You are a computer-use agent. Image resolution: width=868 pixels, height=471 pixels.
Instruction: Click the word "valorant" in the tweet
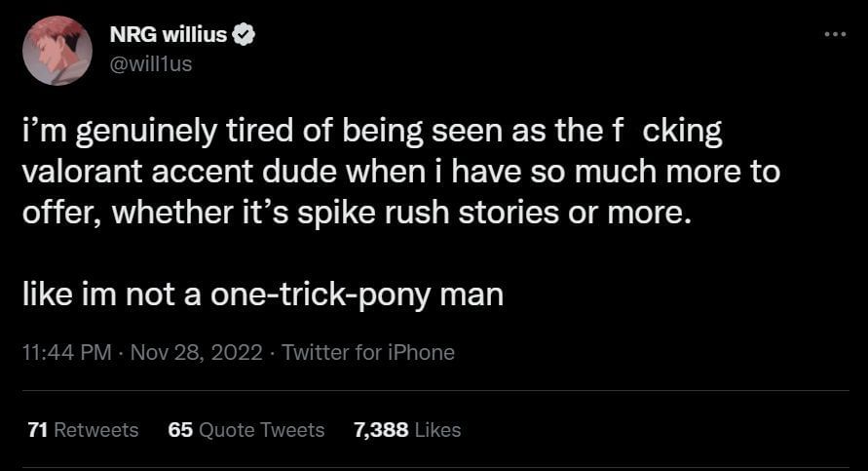tap(81, 173)
